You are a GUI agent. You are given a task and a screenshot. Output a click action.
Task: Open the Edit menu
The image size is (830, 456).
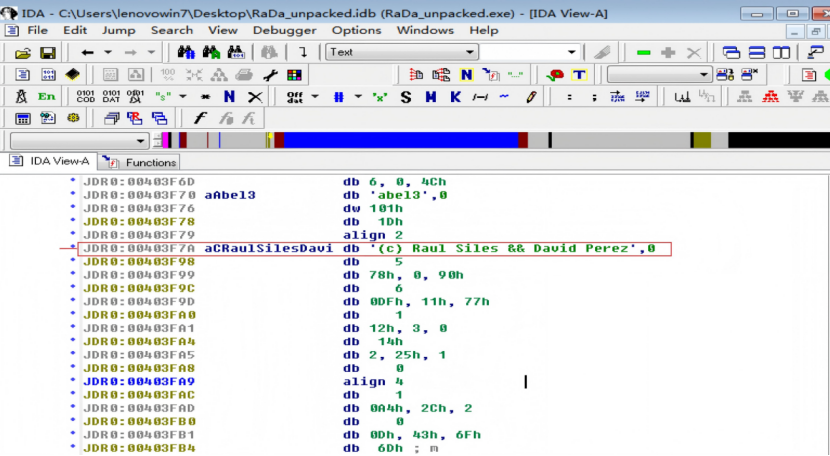(x=75, y=30)
